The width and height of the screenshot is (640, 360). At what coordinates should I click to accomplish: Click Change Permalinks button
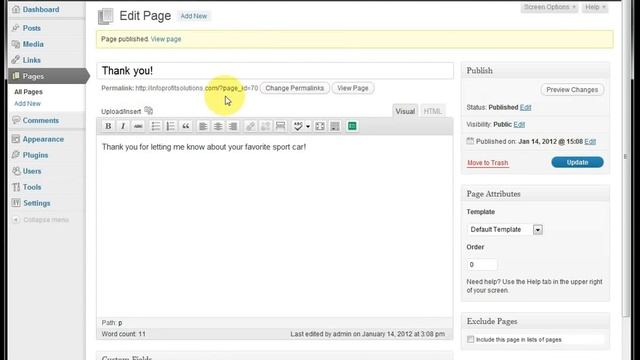pyautogui.click(x=295, y=88)
